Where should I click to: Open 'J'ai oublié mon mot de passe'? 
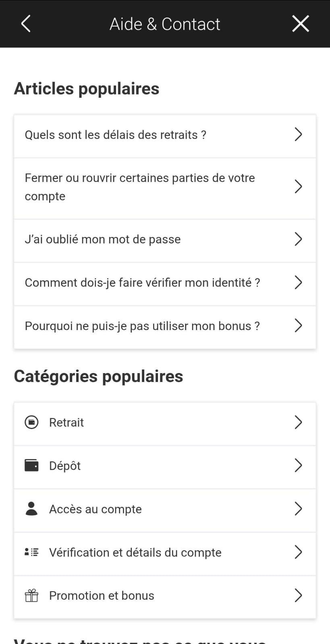coord(165,239)
